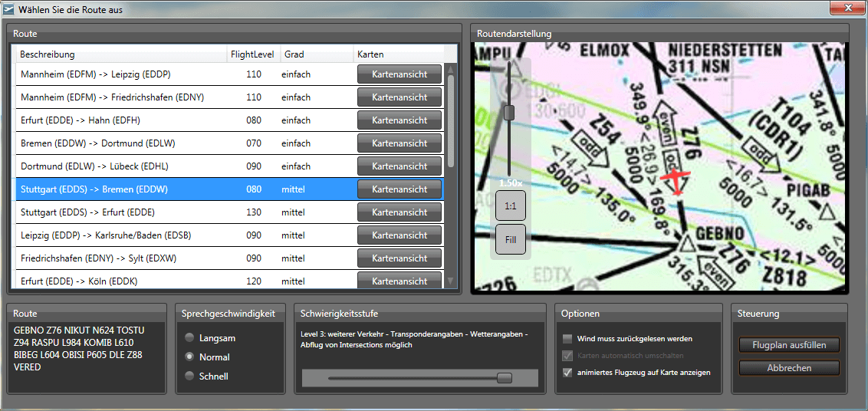Click the Schwierigkeitsstufe difficulty slider handle

pos(504,378)
